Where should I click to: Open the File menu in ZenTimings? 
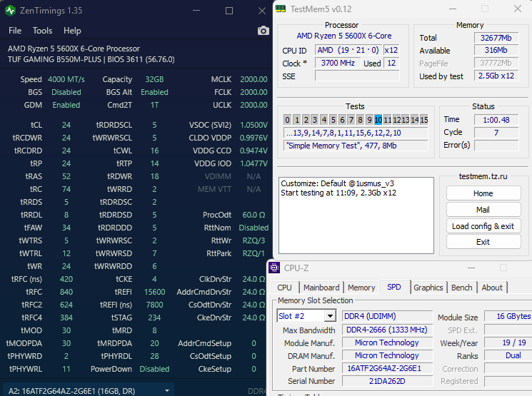pos(15,31)
